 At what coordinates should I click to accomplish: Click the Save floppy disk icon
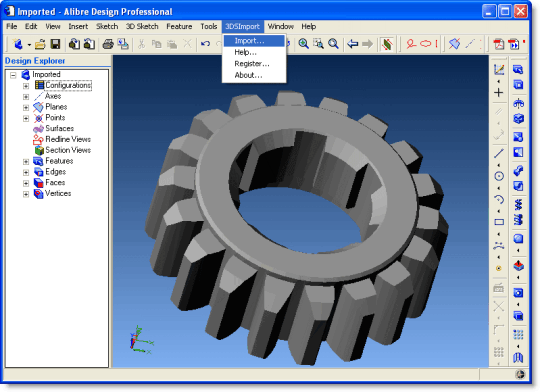(55, 44)
